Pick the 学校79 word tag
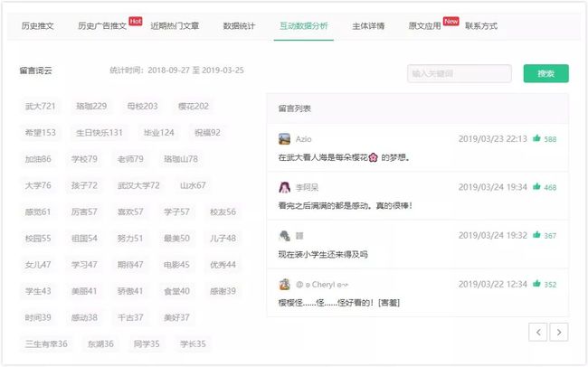 (x=84, y=159)
